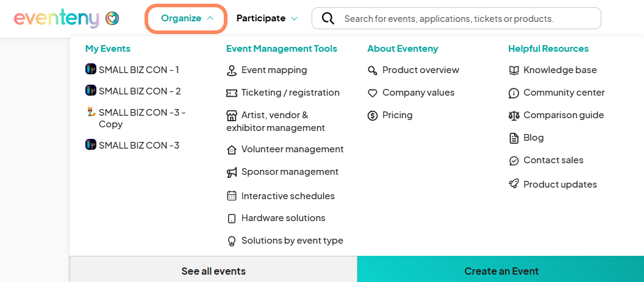Click the Product updates rocket icon
The height and width of the screenshot is (282, 644).
click(x=514, y=185)
